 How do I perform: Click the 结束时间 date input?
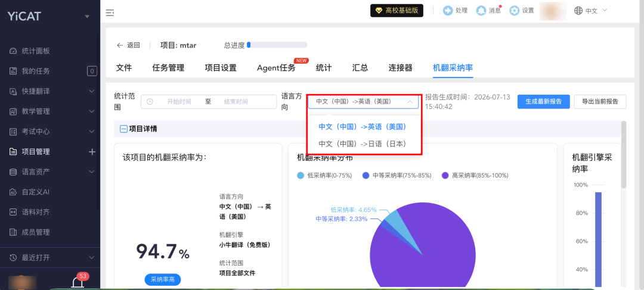tap(236, 101)
